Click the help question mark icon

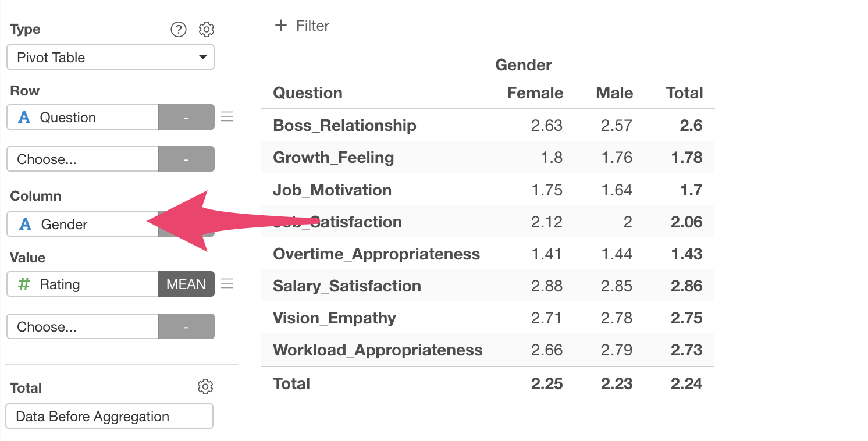tap(178, 29)
